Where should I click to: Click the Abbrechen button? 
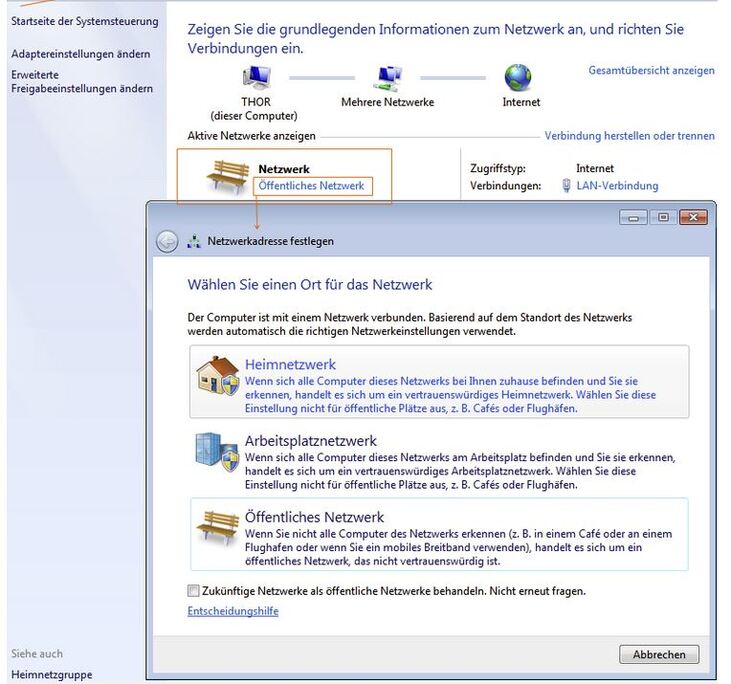coord(659,655)
